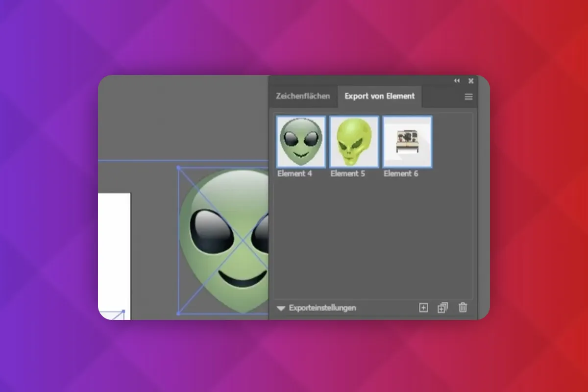The height and width of the screenshot is (392, 588).
Task: Select the Export von Element tab
Action: click(x=379, y=96)
